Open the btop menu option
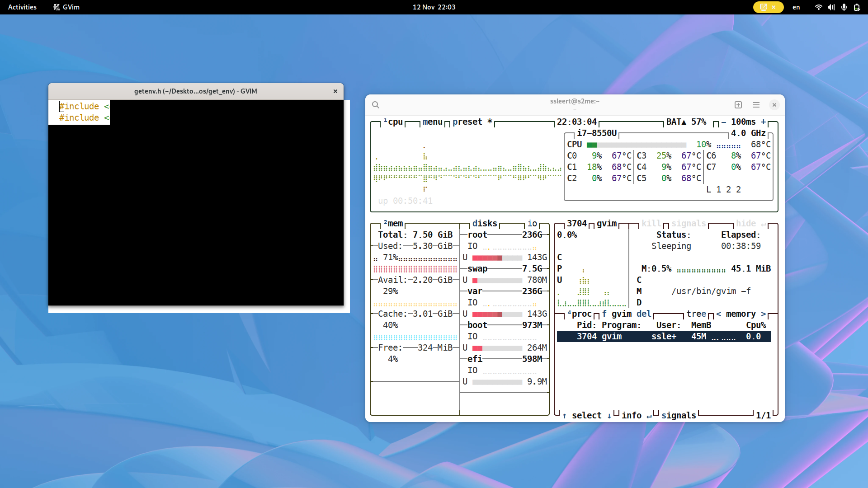 (x=432, y=122)
